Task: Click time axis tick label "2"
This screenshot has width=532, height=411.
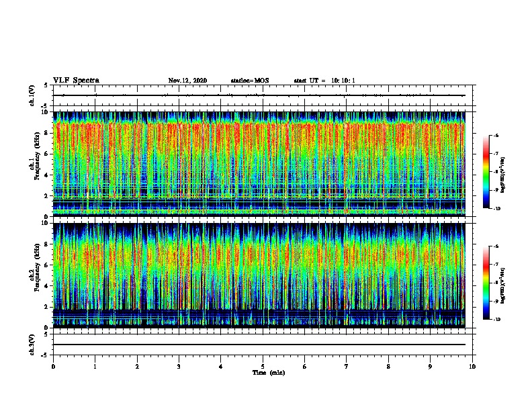Action: (x=137, y=367)
